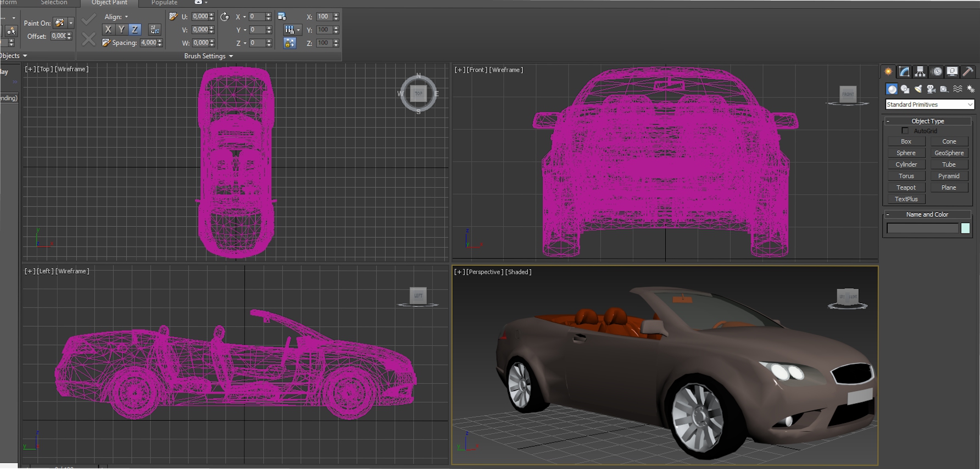
Task: Click the Offset value field
Action: [58, 36]
